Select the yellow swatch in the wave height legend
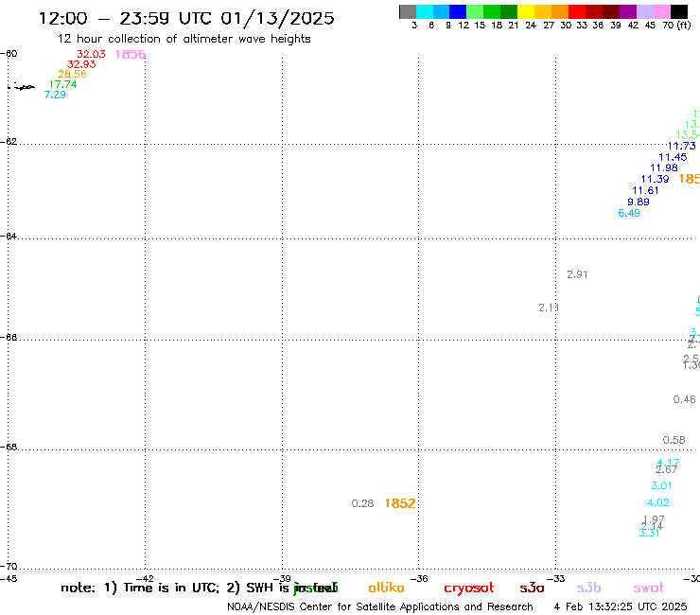700x615 pixels. 526,11
